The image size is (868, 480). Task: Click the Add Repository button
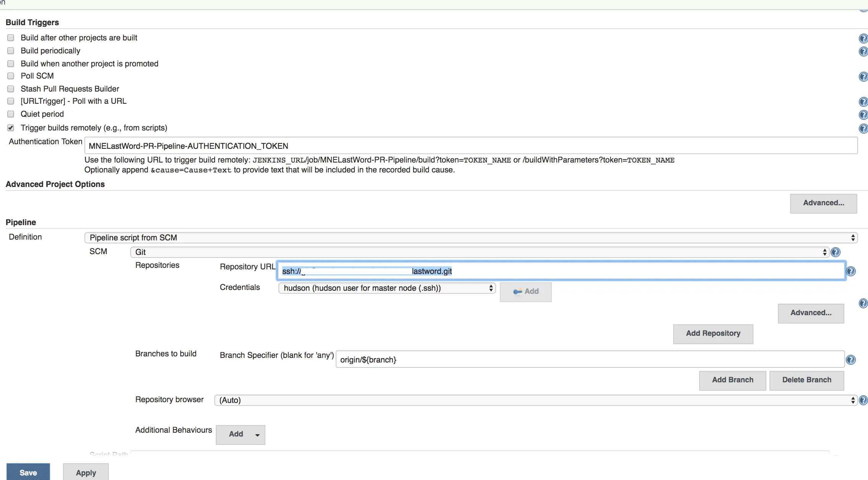tap(713, 333)
